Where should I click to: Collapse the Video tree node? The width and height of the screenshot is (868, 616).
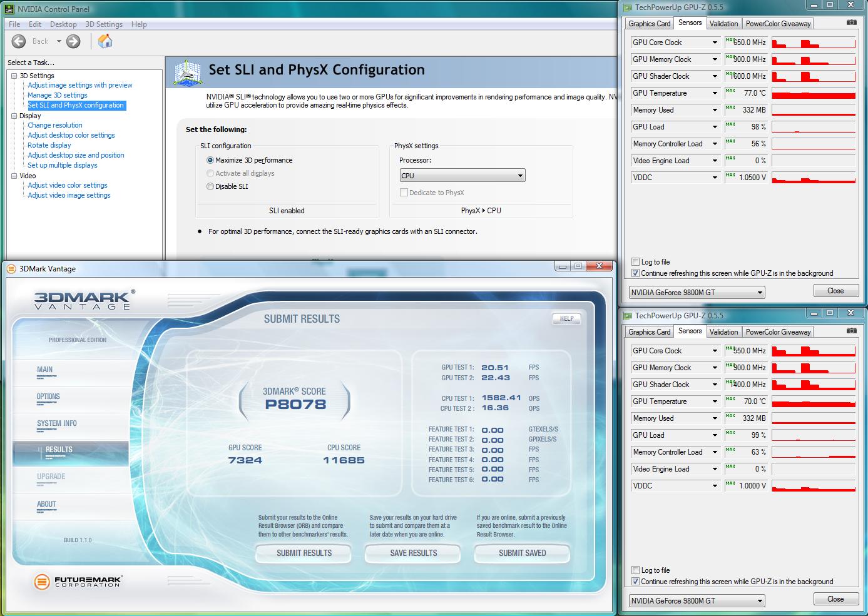(x=14, y=176)
